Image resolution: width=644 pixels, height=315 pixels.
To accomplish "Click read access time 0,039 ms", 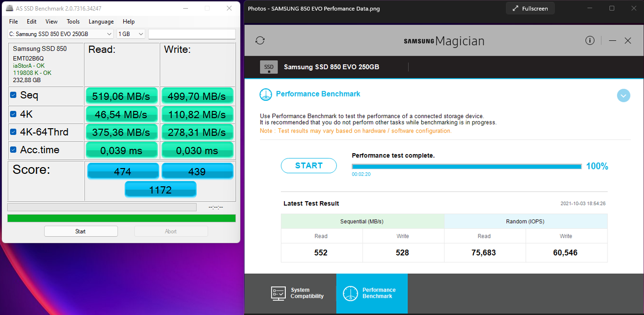I will pyautogui.click(x=121, y=150).
